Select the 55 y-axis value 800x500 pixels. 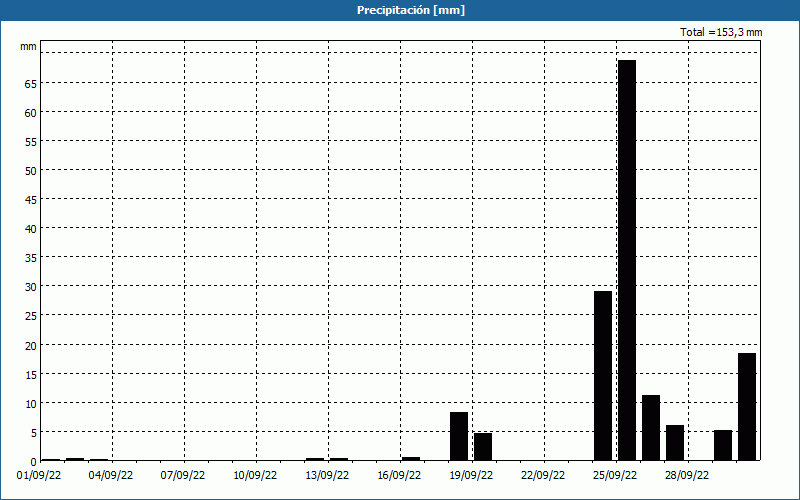[31, 142]
